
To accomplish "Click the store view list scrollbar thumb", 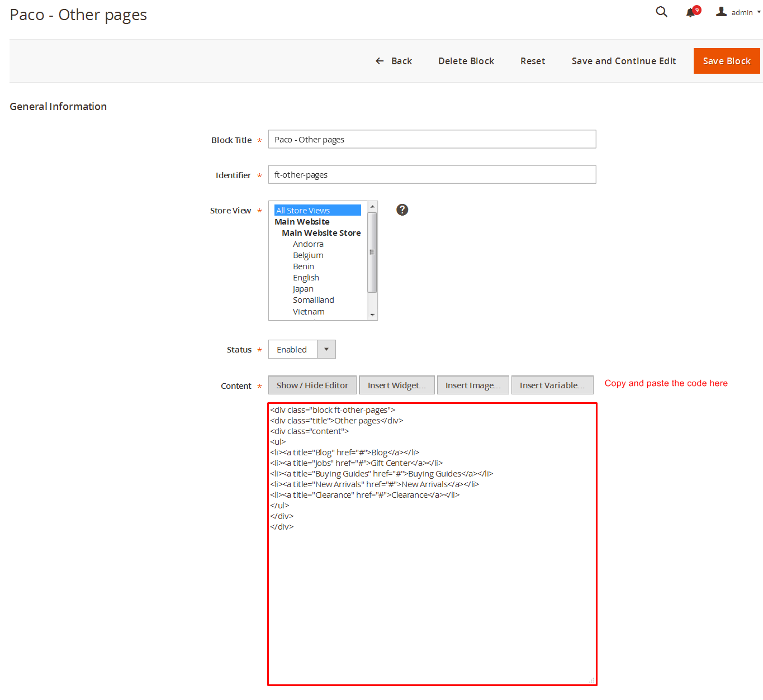I will pos(372,252).
